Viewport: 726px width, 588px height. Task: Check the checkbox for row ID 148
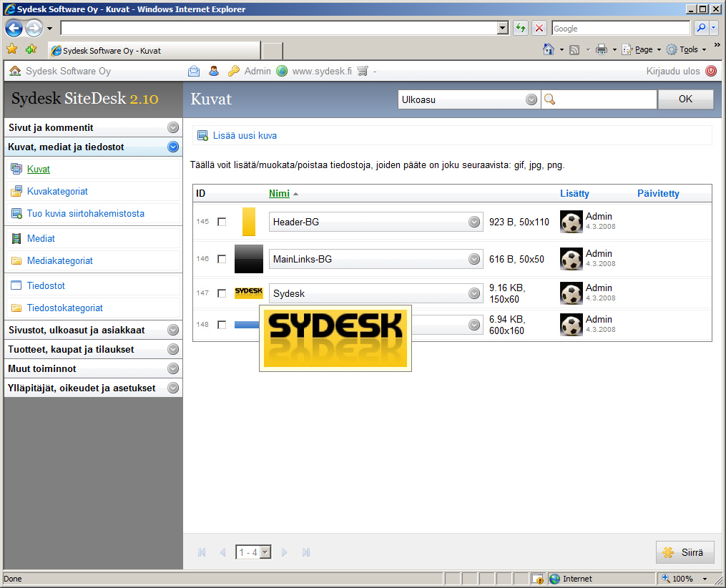coord(222,325)
